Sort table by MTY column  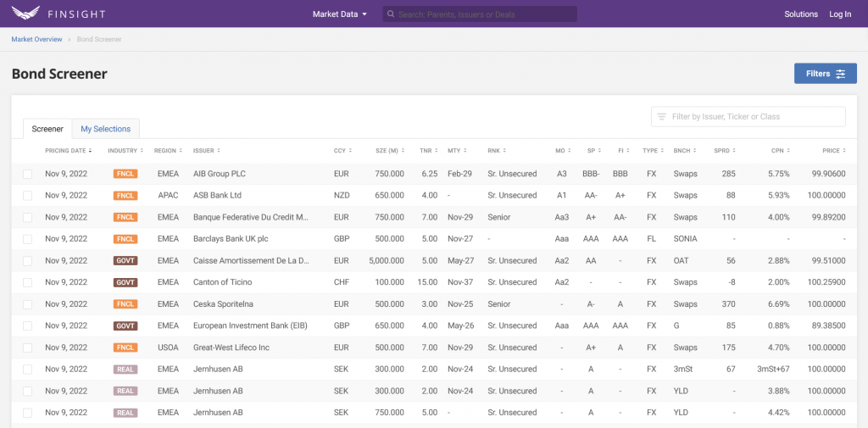(457, 151)
